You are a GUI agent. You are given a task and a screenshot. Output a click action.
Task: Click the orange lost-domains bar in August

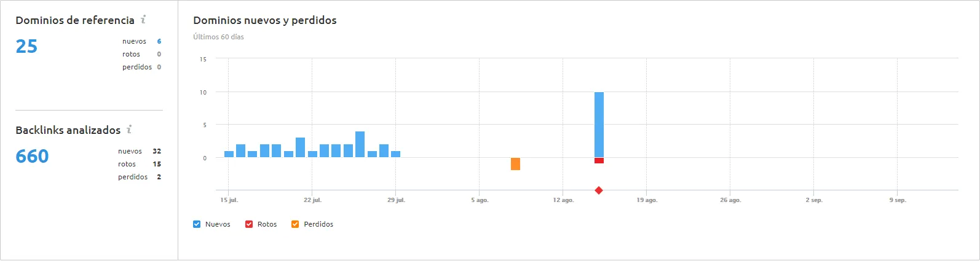pyautogui.click(x=515, y=164)
